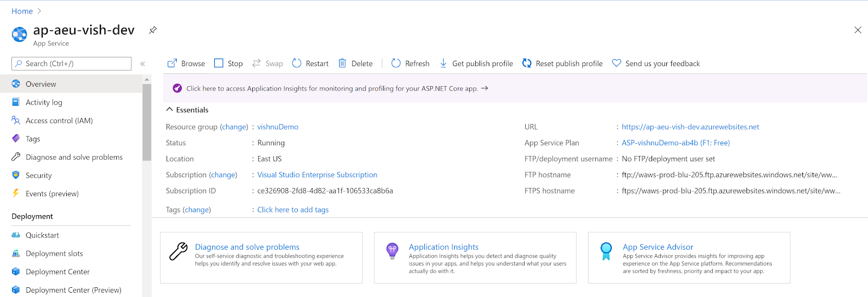The width and height of the screenshot is (868, 297).
Task: Open Deployment Center
Action: point(71,272)
